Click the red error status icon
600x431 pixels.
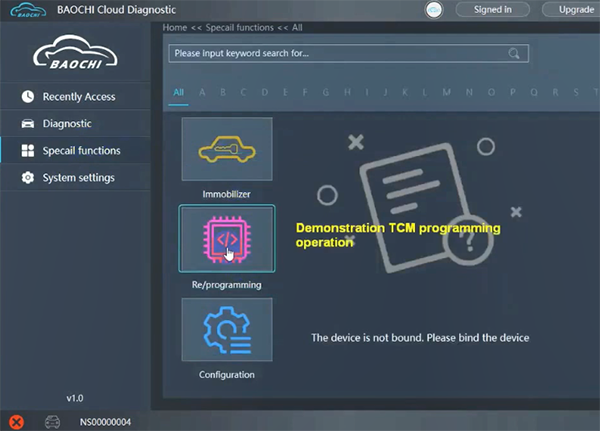point(16,422)
